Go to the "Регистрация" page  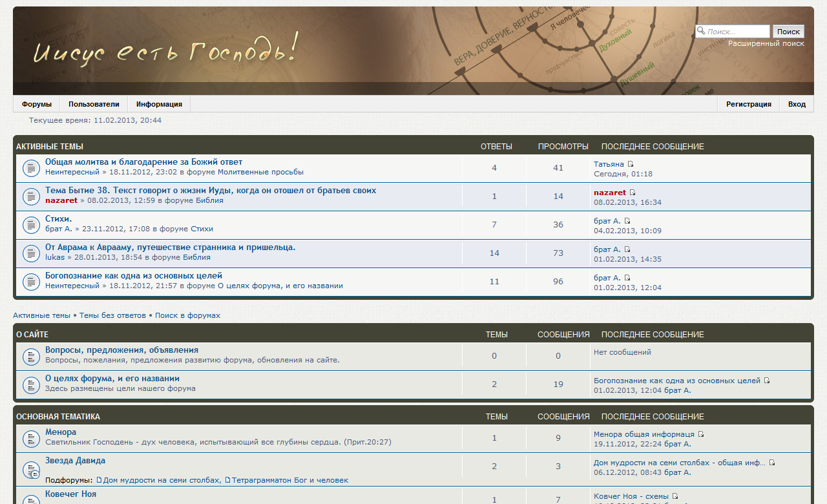pyautogui.click(x=748, y=104)
